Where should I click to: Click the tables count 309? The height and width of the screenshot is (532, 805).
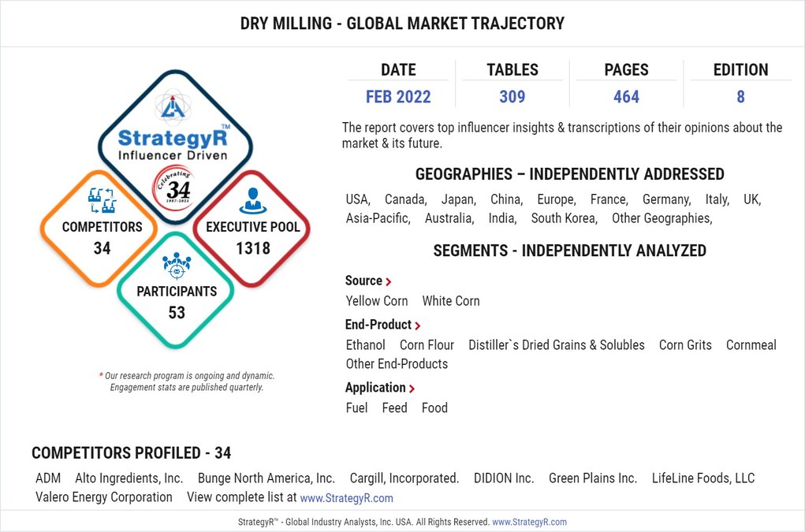(x=512, y=96)
